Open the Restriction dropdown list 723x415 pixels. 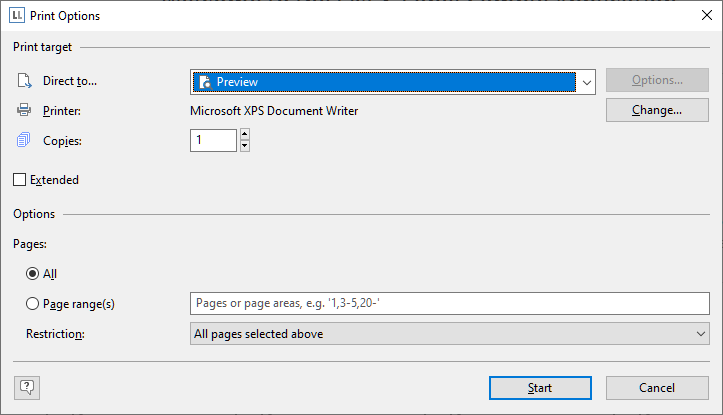450,333
